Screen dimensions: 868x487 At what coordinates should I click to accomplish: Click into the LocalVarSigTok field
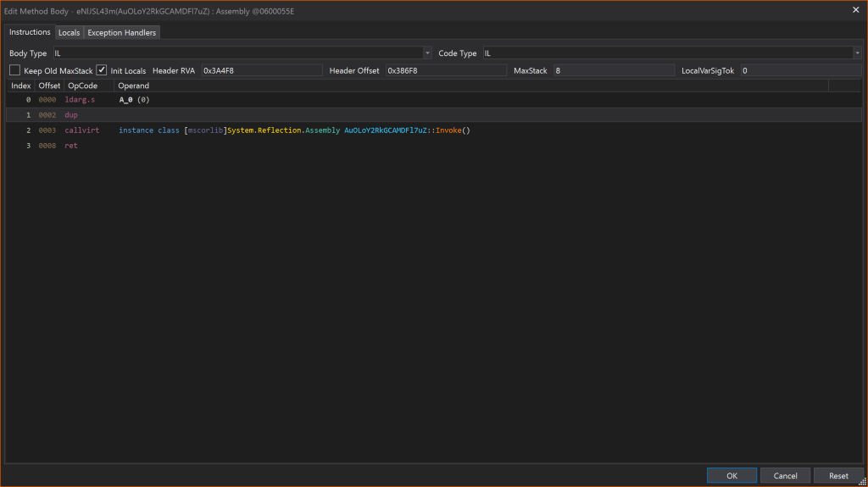[x=799, y=70]
